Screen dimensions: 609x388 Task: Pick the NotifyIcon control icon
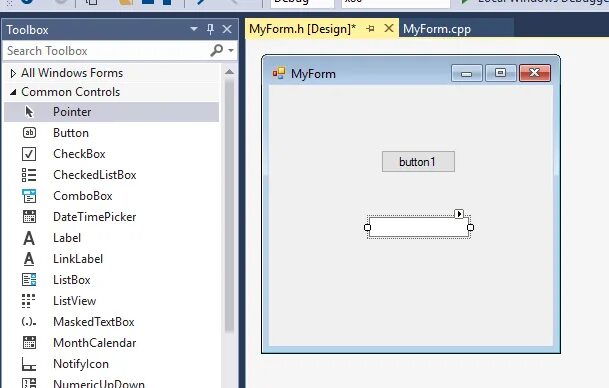(x=29, y=364)
